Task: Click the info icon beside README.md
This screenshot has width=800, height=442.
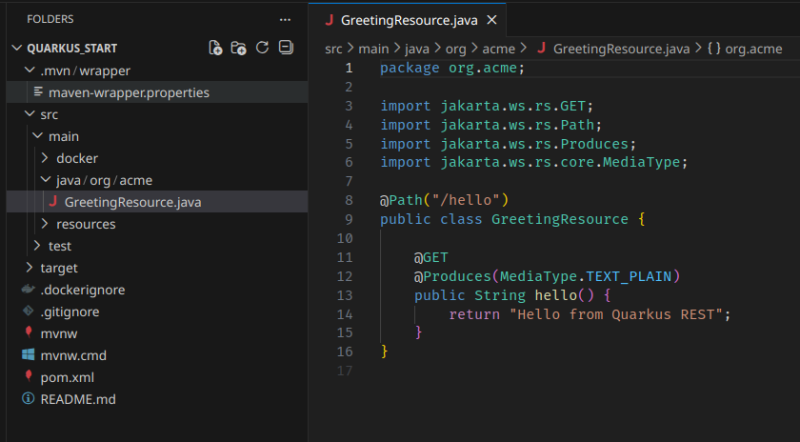Action: (28, 399)
